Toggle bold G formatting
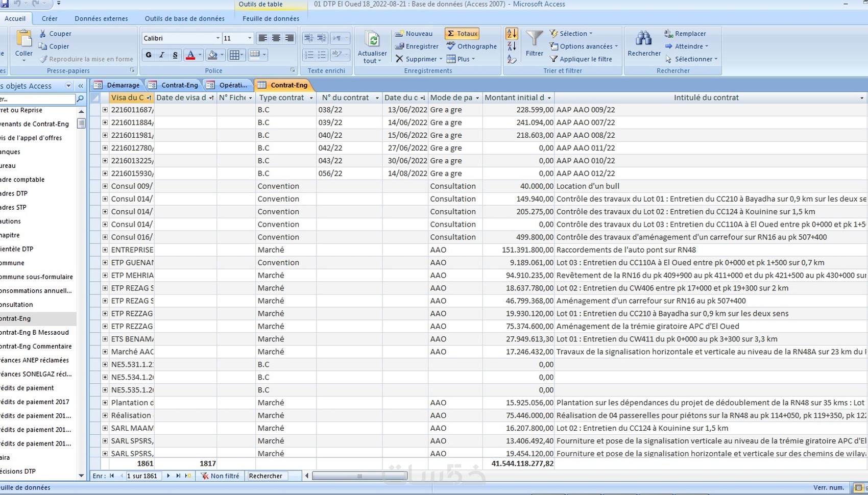The height and width of the screenshot is (495, 868). 148,55
